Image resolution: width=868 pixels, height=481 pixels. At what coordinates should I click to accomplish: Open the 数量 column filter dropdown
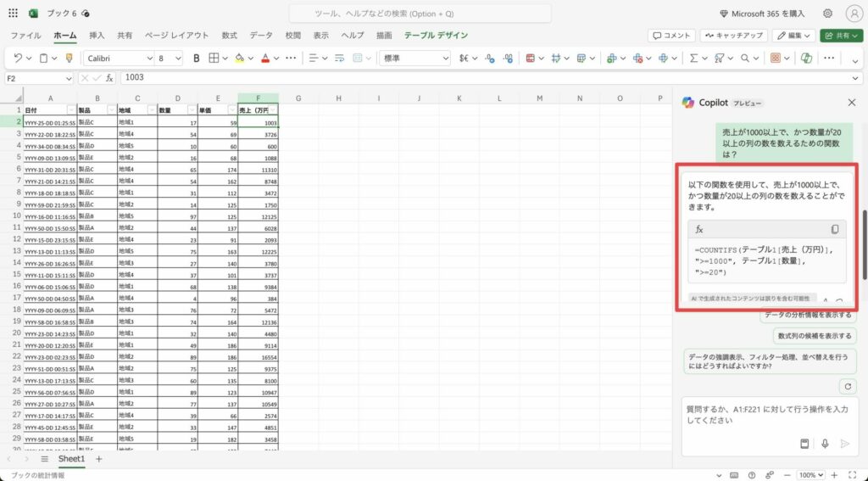(192, 109)
